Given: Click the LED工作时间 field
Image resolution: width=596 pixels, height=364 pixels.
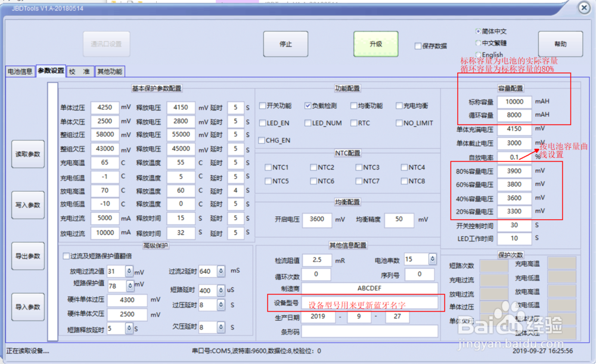Looking at the screenshot, I should 514,239.
